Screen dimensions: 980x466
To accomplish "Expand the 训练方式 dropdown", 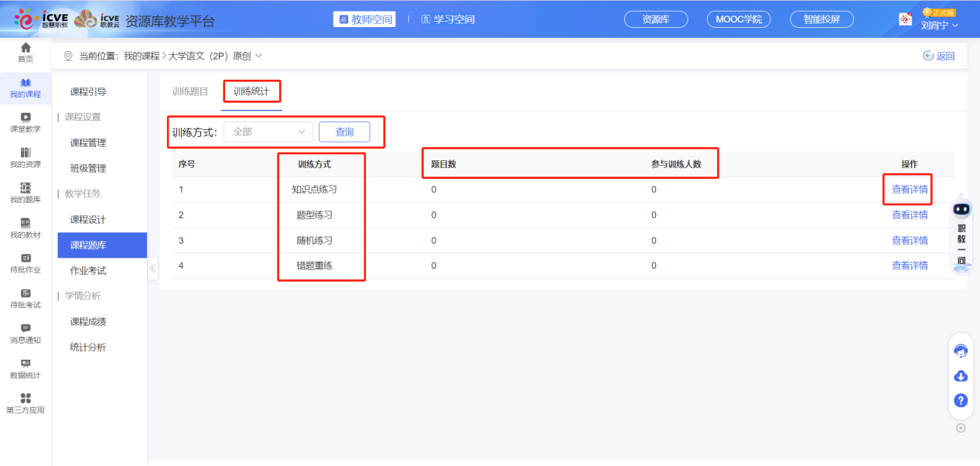I will [x=268, y=132].
